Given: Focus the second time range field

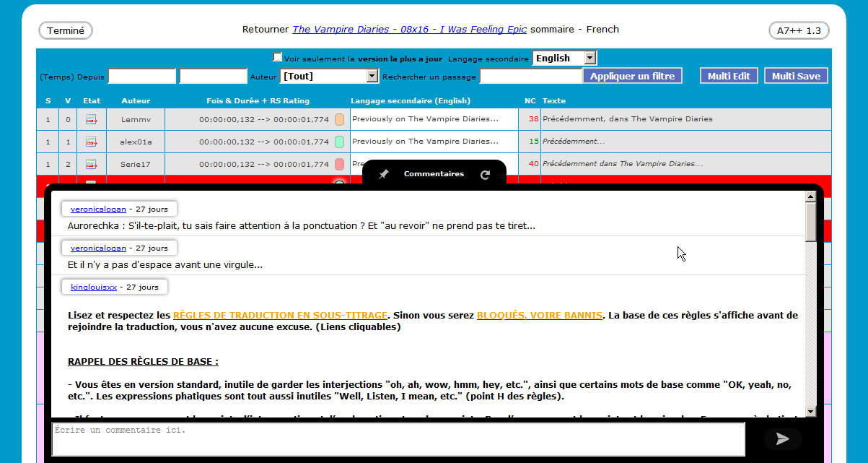Looking at the screenshot, I should tap(214, 76).
